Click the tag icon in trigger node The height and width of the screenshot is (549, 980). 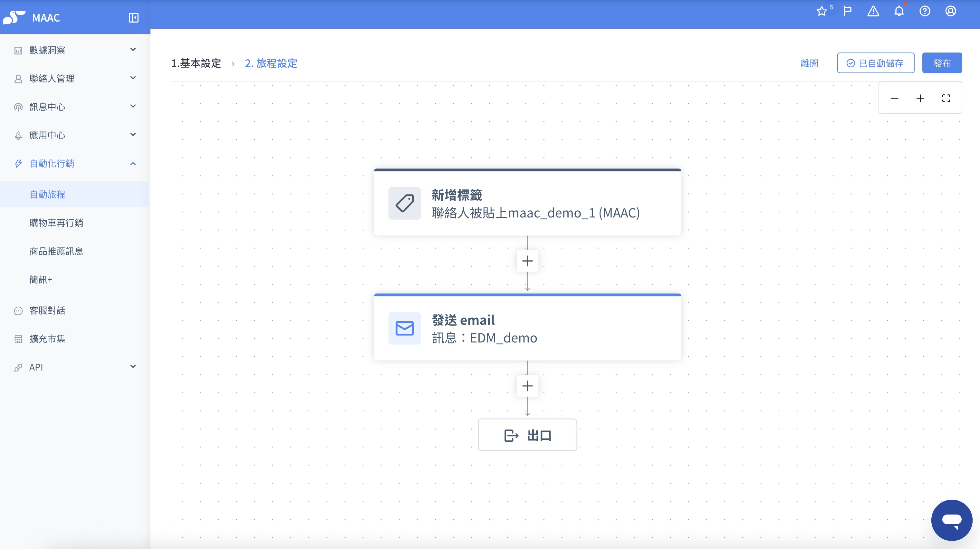click(x=404, y=203)
